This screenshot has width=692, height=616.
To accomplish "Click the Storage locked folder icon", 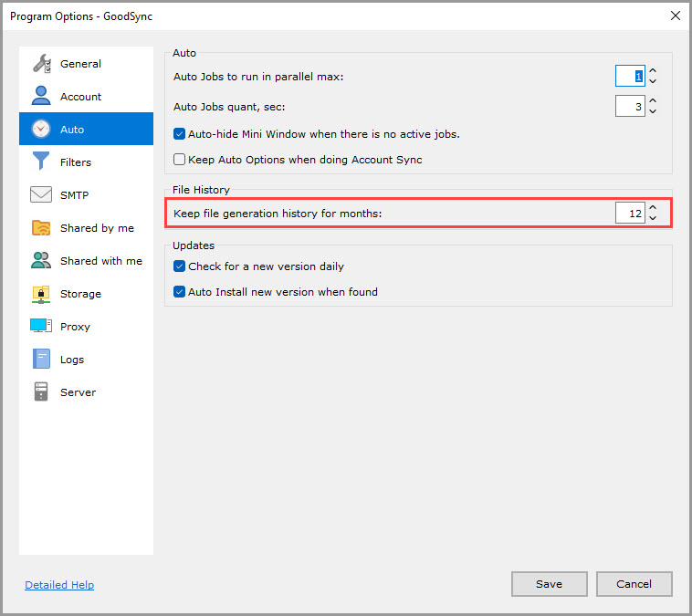I will (x=41, y=294).
